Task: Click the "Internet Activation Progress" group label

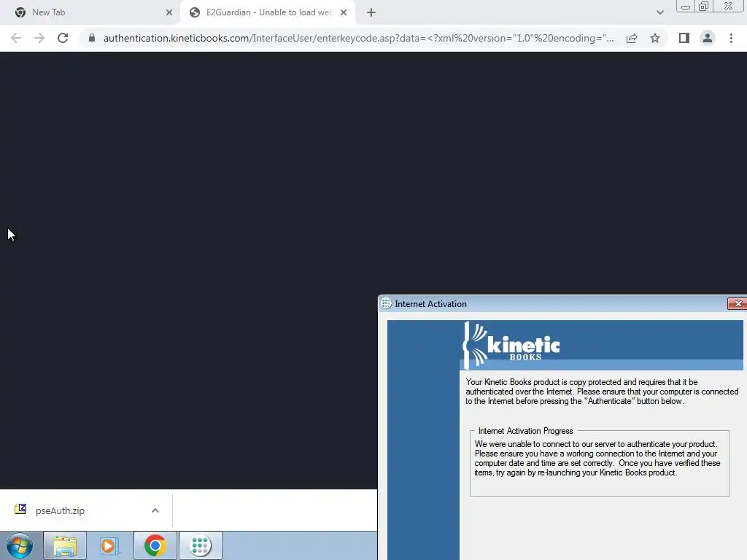Action: pos(525,431)
